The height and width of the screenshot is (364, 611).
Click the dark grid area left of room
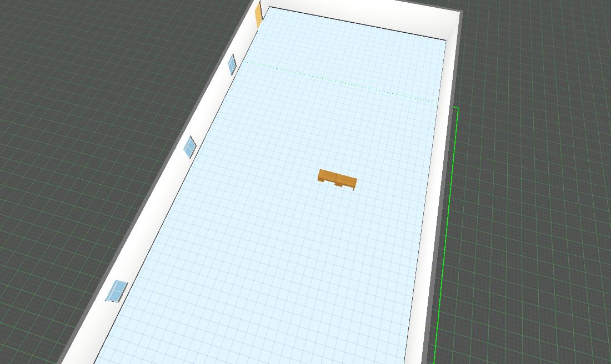(83, 139)
